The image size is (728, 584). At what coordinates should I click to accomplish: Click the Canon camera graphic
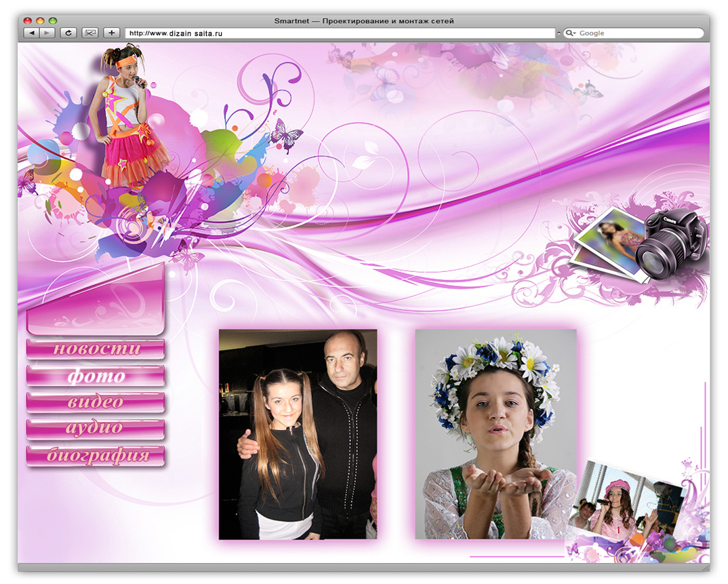pyautogui.click(x=671, y=244)
